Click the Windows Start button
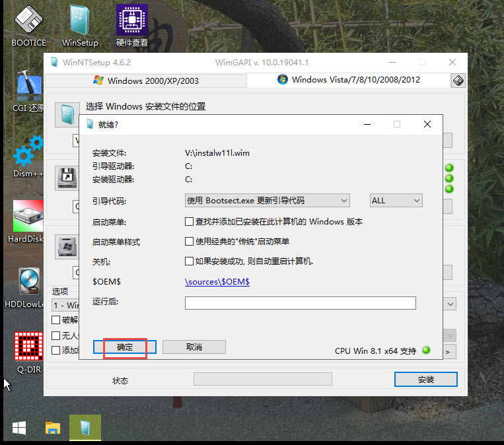 pyautogui.click(x=19, y=428)
